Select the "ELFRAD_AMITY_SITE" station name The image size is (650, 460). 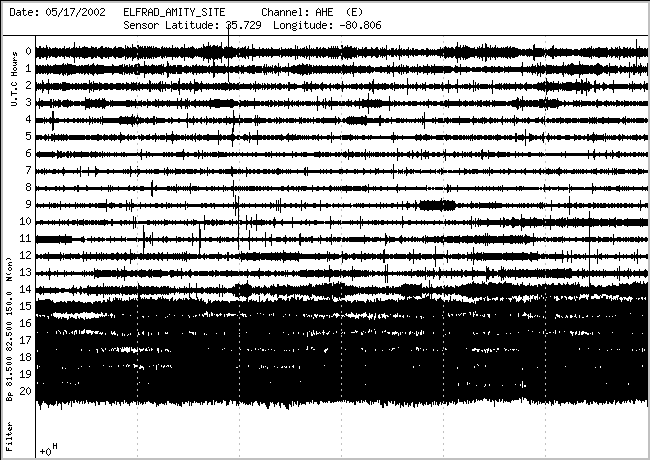click(174, 12)
